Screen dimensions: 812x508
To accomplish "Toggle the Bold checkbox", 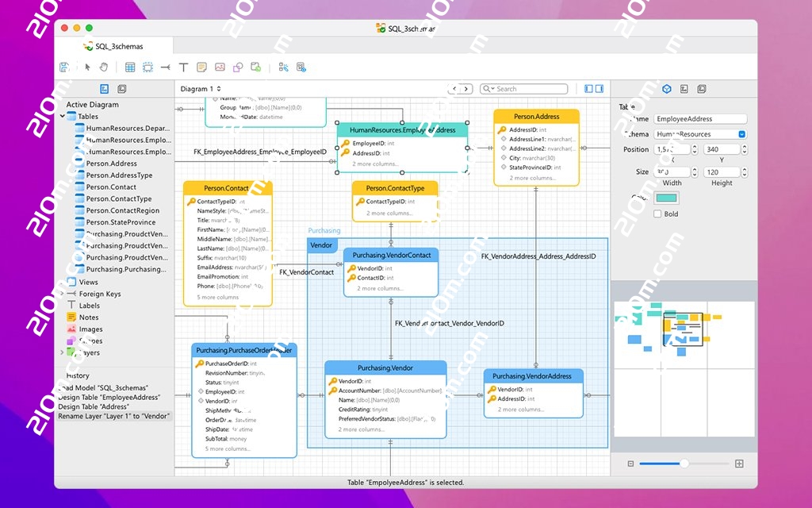I will pos(657,214).
